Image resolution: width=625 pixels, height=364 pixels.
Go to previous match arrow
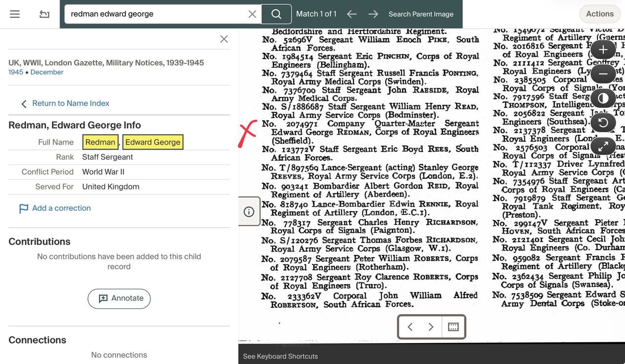[352, 14]
